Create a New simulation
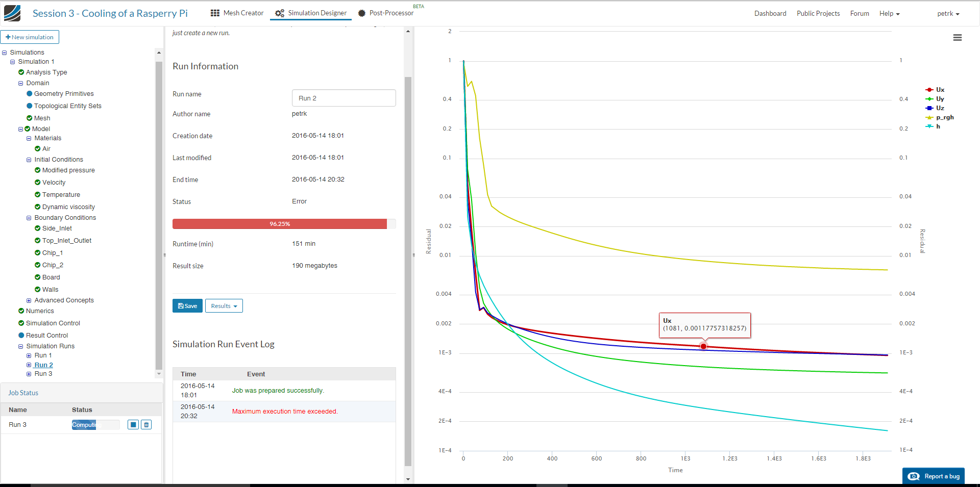 pos(30,37)
